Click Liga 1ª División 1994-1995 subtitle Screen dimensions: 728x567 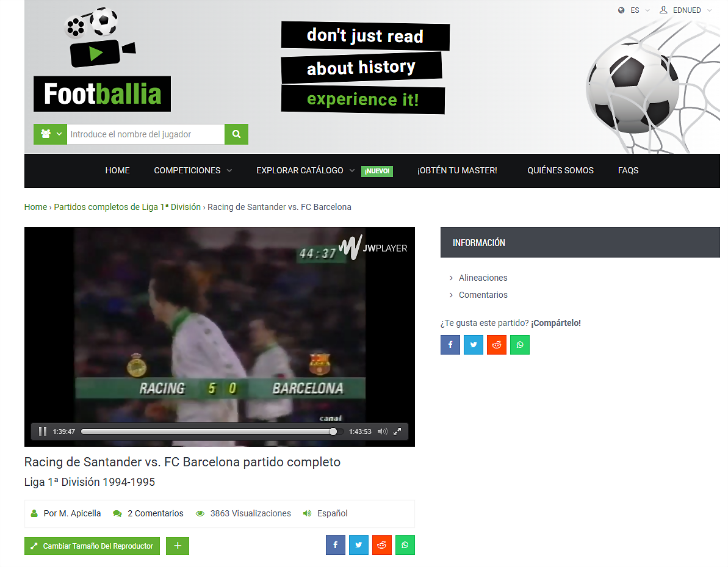(90, 482)
